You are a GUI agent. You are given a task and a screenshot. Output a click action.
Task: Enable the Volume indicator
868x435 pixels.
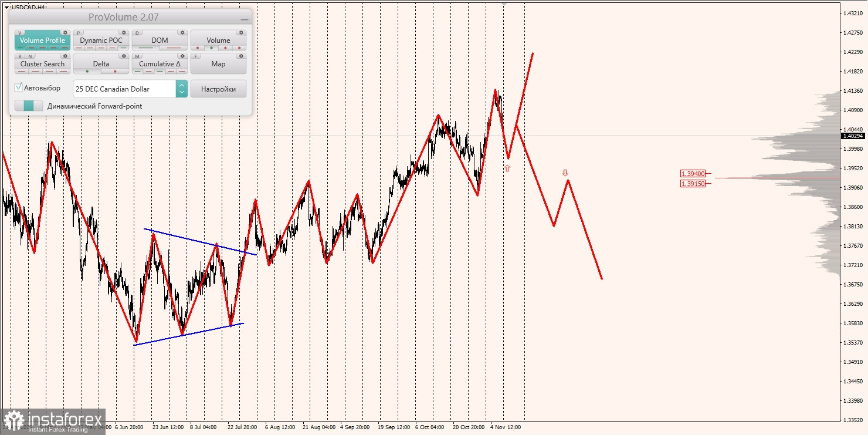pos(218,41)
